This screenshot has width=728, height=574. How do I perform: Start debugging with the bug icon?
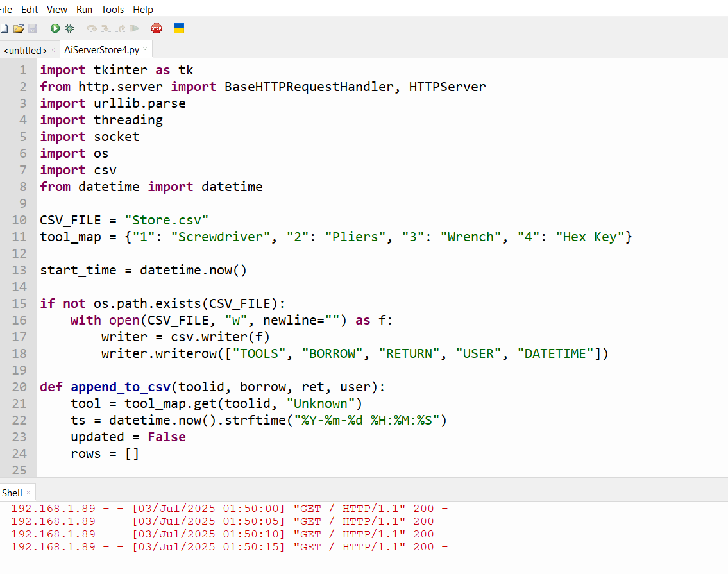69,28
